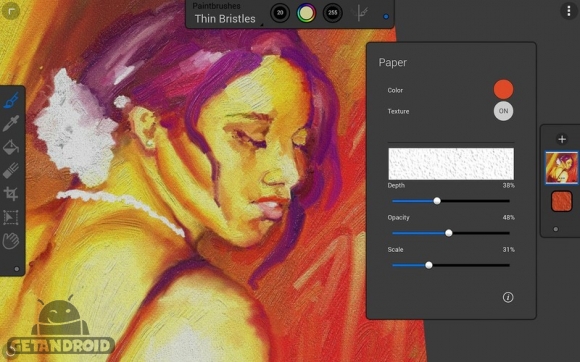
Task: Click the paper texture preview
Action: [x=451, y=164]
